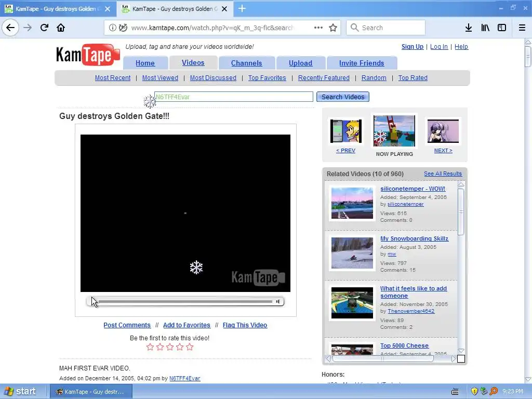
Task: Switch to the first browser tab
Action: pos(58,9)
